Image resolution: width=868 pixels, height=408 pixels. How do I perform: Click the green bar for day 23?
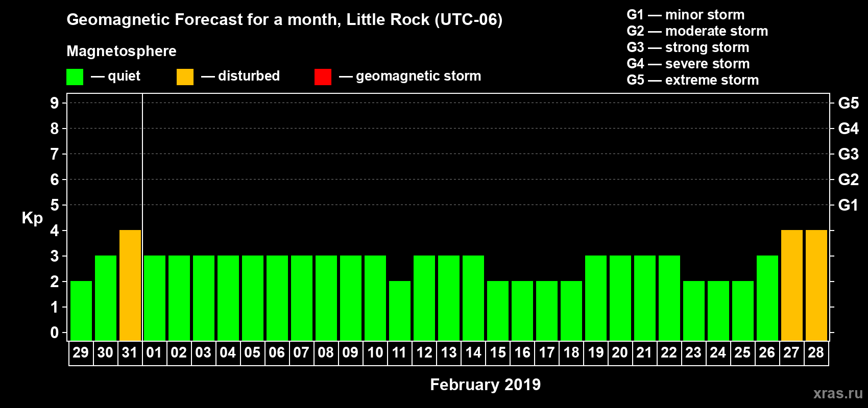[694, 311]
